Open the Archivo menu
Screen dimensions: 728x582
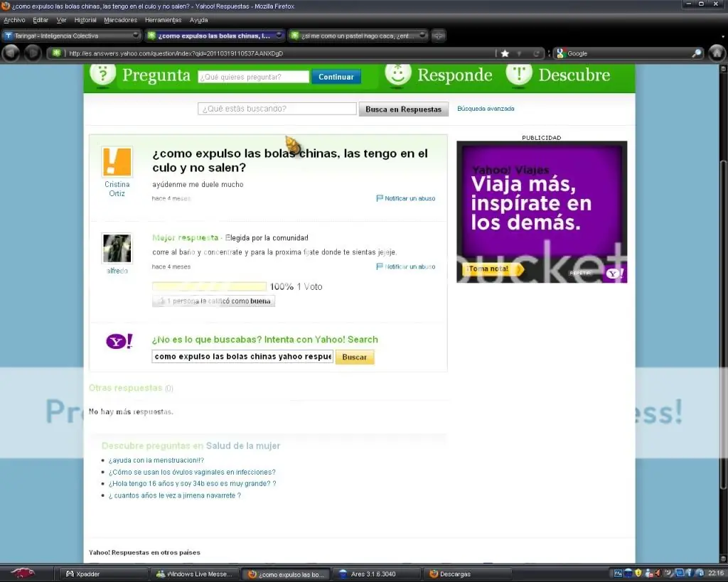(x=14, y=20)
